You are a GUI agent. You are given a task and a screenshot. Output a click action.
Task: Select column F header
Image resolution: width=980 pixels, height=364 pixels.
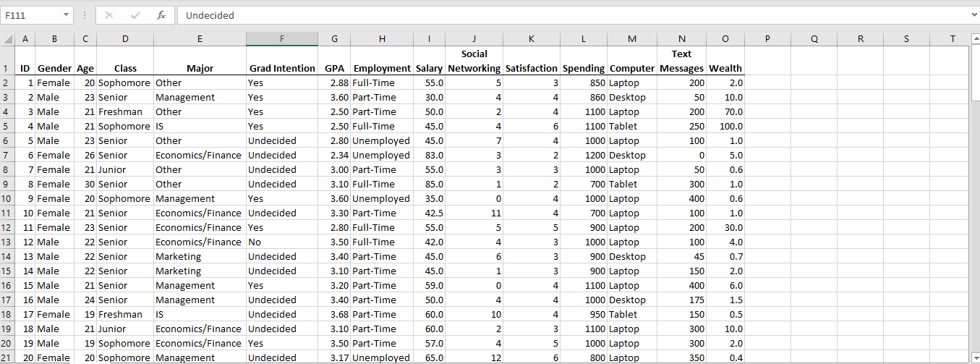click(282, 39)
